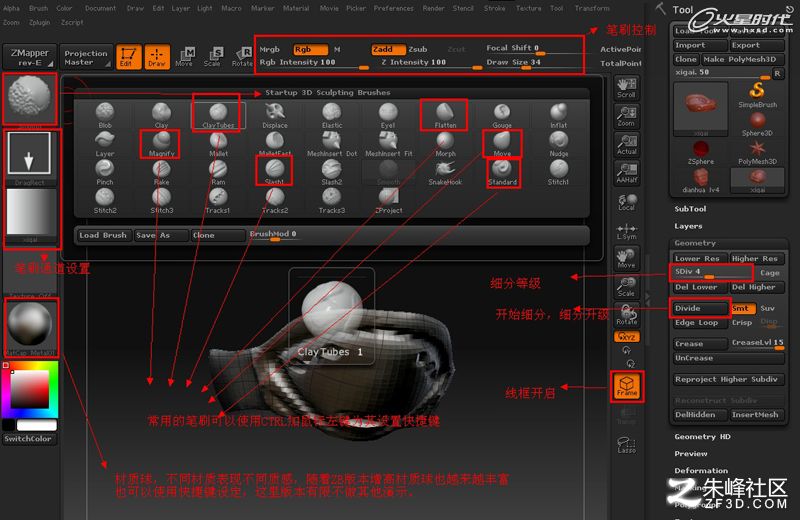The width and height of the screenshot is (800, 520).
Task: Choose the Rake brush
Action: [x=161, y=172]
